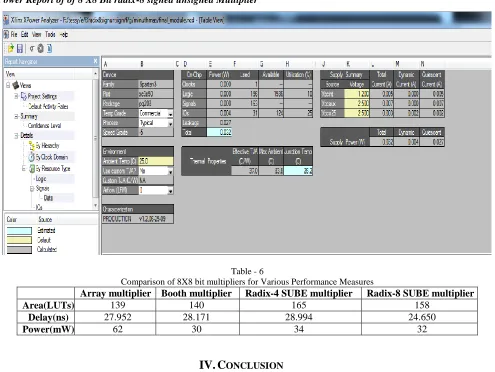Open the Temp Grade dropdown
The height and width of the screenshot is (372, 495).
pyautogui.click(x=170, y=114)
